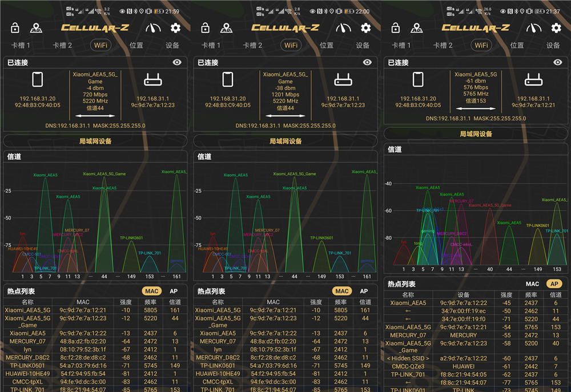The height and width of the screenshot is (392, 571).
Task: Switch to 位置 tab in the 22:00 screen
Action: coord(327,45)
